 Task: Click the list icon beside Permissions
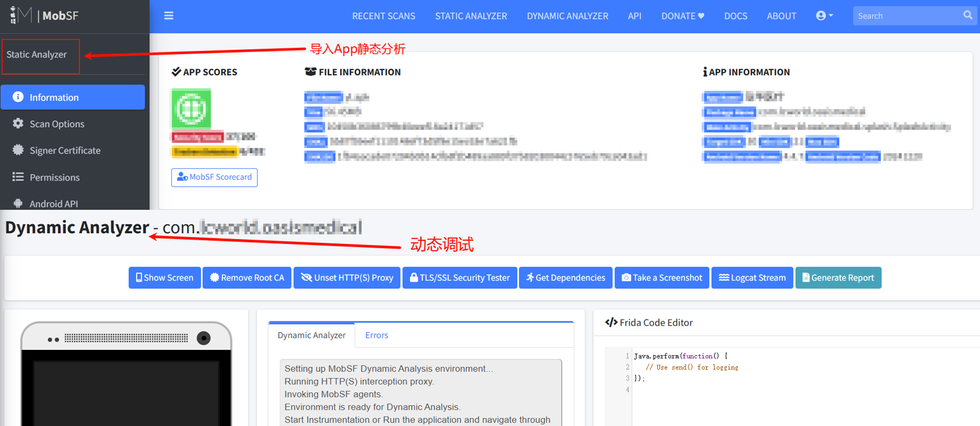pyautogui.click(x=18, y=176)
